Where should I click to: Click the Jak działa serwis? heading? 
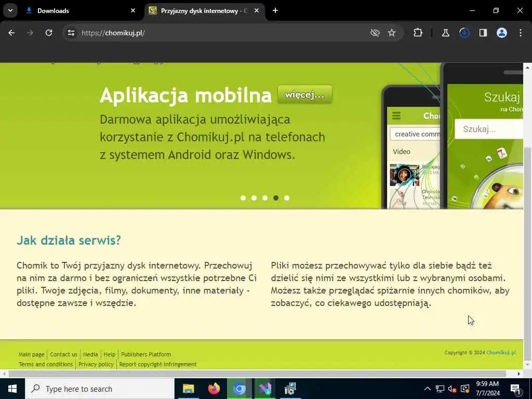(x=69, y=240)
